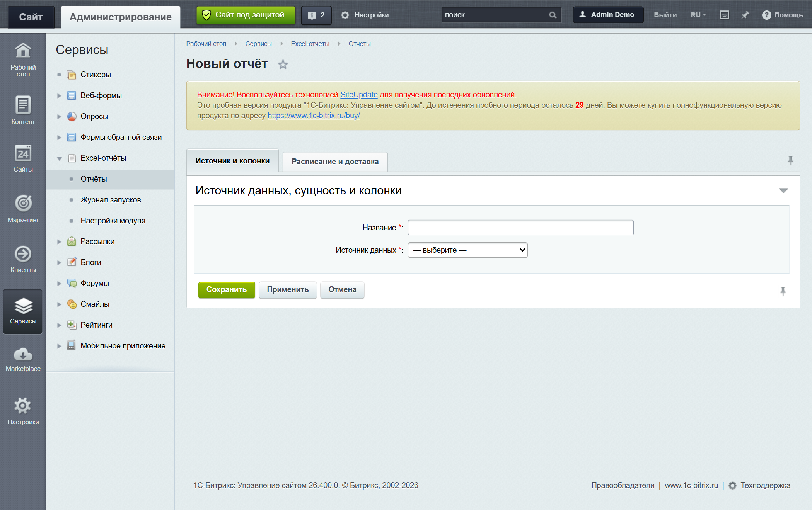Open the SiteUpdate link
This screenshot has width=812, height=510.
[359, 95]
